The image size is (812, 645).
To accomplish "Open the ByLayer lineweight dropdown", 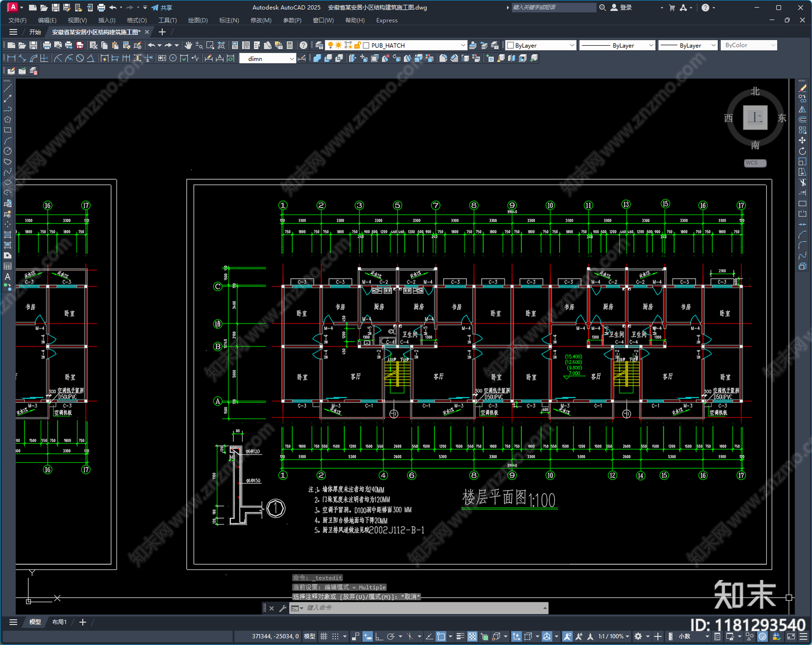I will click(713, 45).
